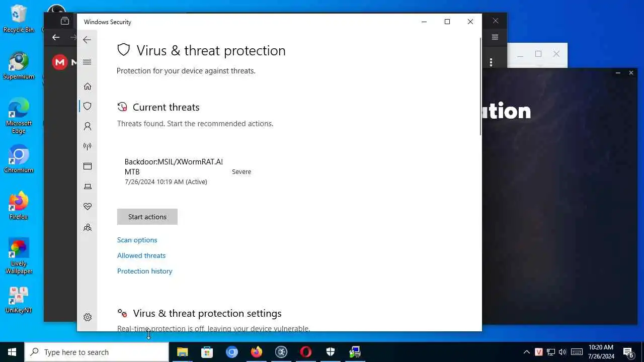644x362 pixels.
Task: Click Virus & threat protection settings heading
Action: pyautogui.click(x=207, y=313)
